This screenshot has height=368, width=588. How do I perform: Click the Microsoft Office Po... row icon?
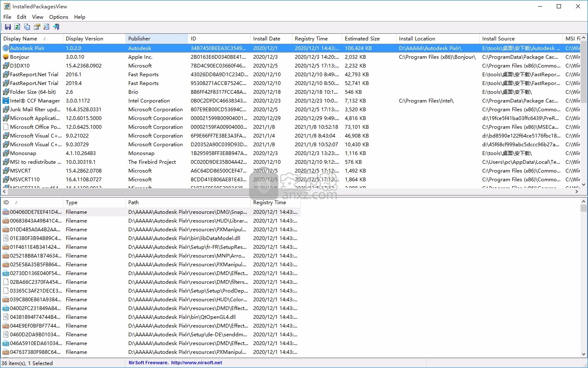tap(6, 127)
